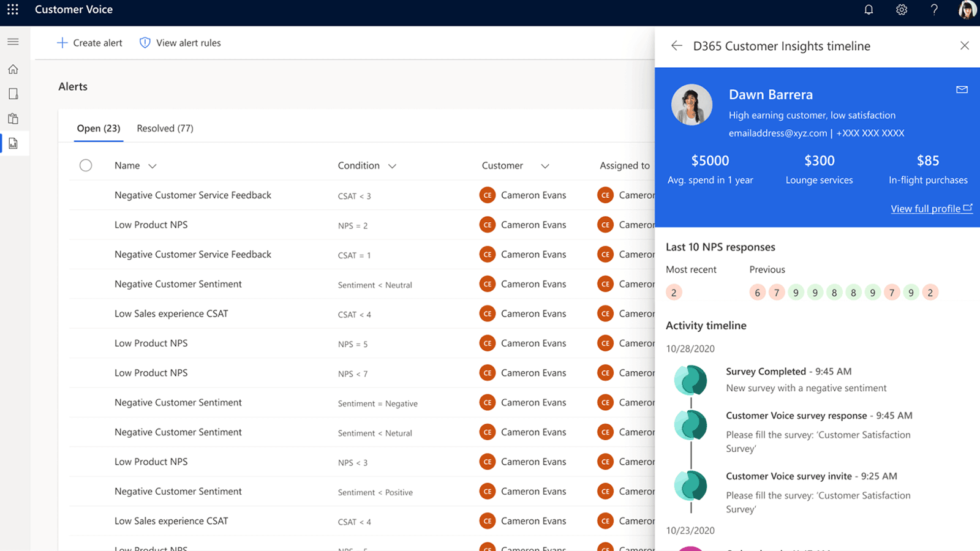Expand the Condition column chevron
980x551 pixels.
point(393,166)
